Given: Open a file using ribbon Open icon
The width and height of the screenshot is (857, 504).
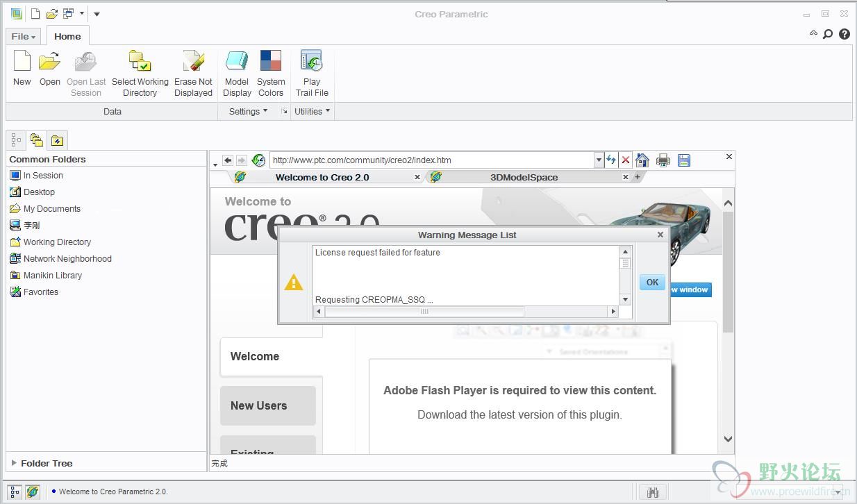Looking at the screenshot, I should pos(49,68).
